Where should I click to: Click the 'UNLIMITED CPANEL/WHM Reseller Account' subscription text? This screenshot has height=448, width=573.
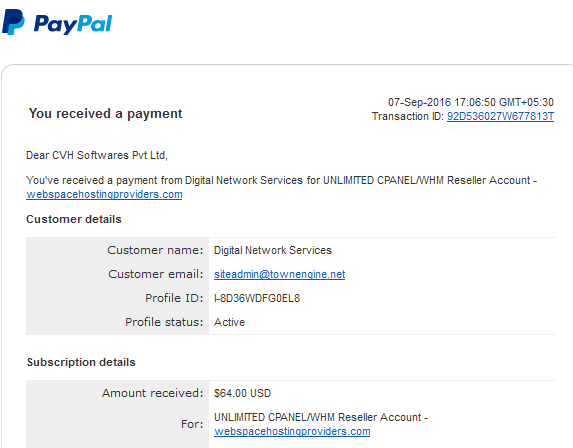[318, 417]
